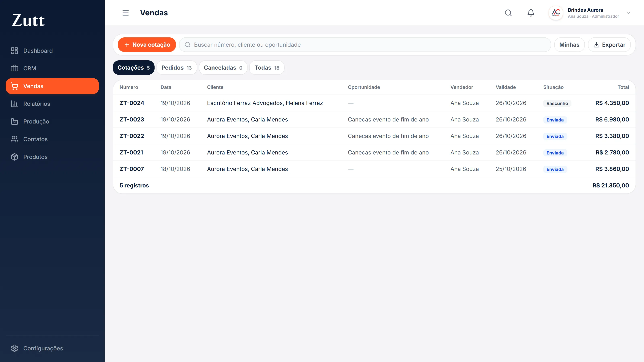Click the Vendas cart icon
Screen dimensions: 644x362
coord(14,86)
